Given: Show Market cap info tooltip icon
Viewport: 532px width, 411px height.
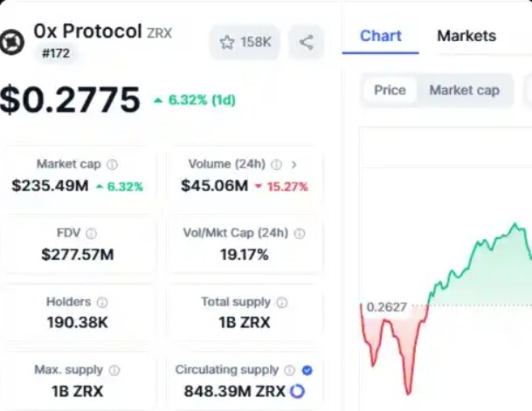Looking at the screenshot, I should pos(113,165).
